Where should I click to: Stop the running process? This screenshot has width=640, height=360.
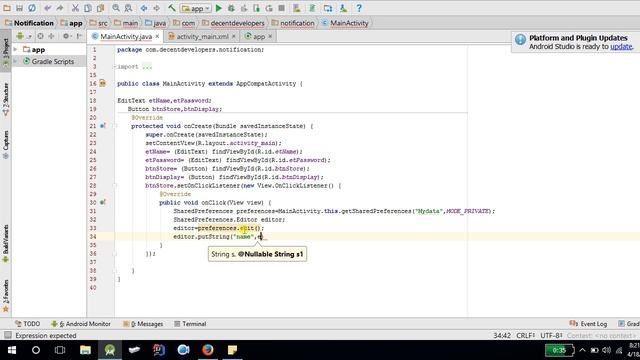tap(281, 8)
